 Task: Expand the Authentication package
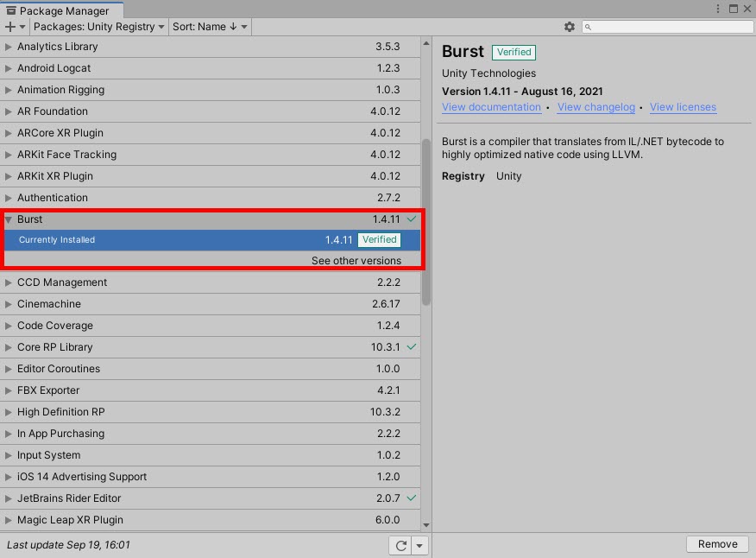pos(8,198)
